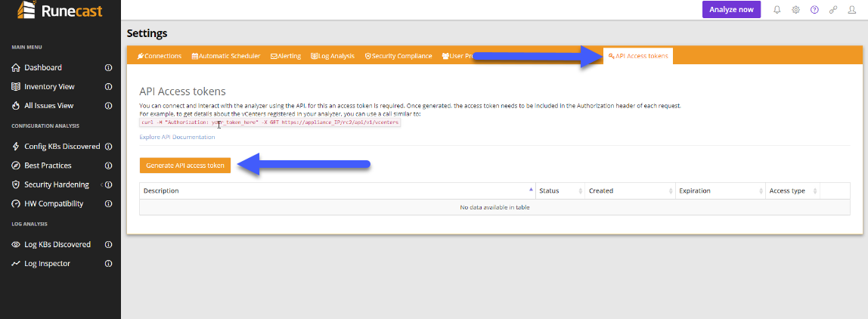Open Dashboard from the sidebar
The height and width of the screenshot is (319, 868).
tap(42, 67)
